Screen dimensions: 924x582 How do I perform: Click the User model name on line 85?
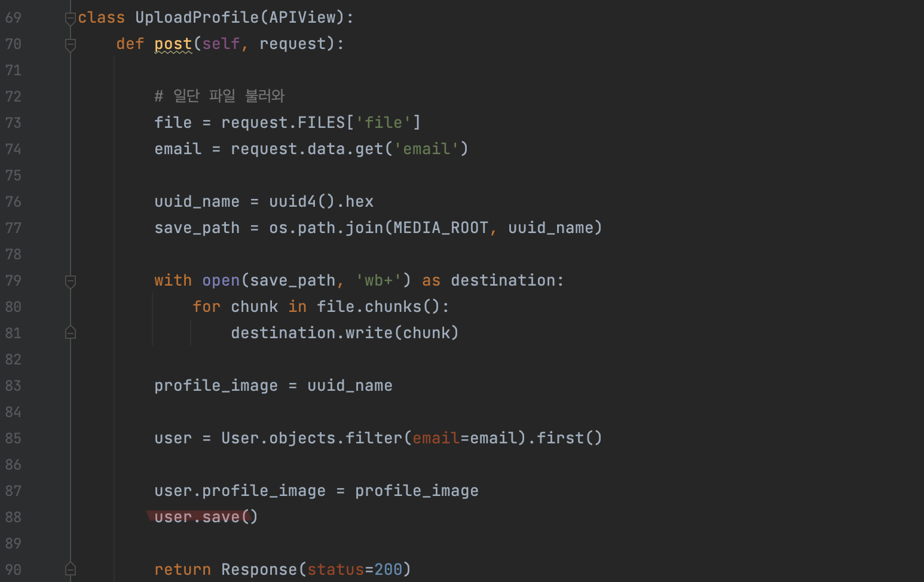click(240, 438)
